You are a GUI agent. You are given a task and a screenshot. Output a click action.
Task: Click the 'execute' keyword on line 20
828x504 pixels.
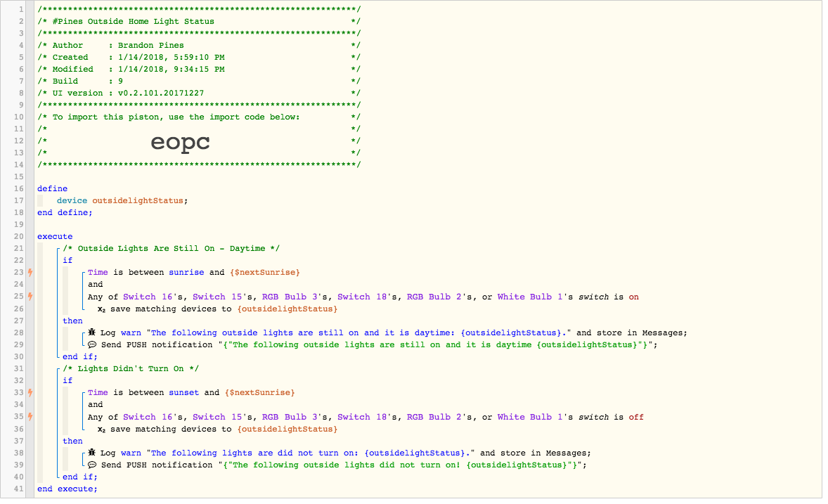(x=55, y=237)
